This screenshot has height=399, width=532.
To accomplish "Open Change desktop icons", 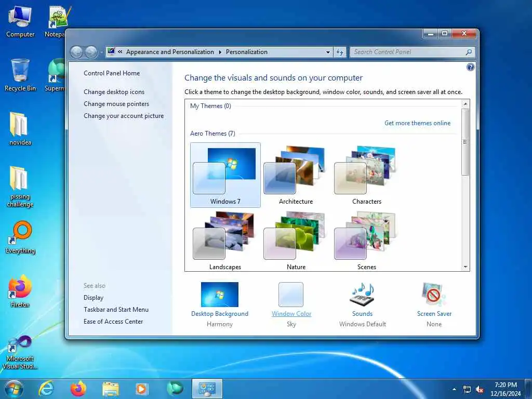I will (x=114, y=92).
